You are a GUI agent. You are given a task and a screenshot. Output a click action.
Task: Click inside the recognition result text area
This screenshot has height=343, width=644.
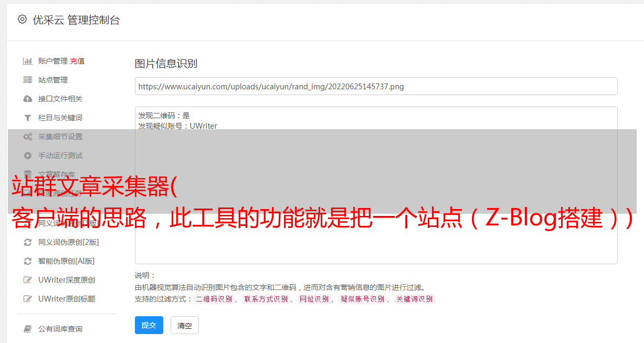click(376, 185)
